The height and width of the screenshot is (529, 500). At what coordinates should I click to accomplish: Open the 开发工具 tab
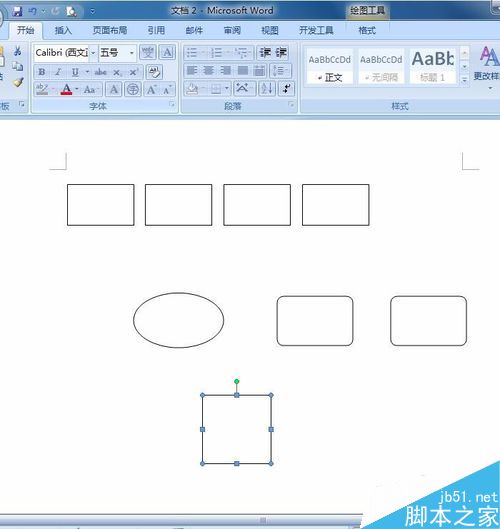316,30
